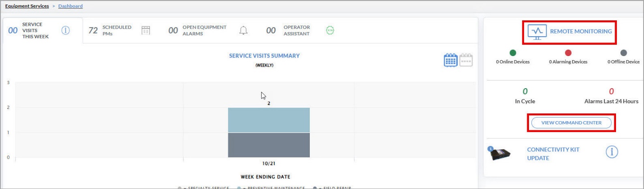Open View Command Center button
Screen dimensions: 644x189
click(x=571, y=123)
